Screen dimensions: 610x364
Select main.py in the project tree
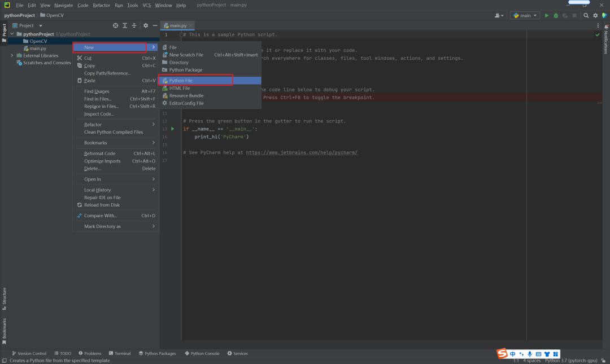pyautogui.click(x=38, y=49)
